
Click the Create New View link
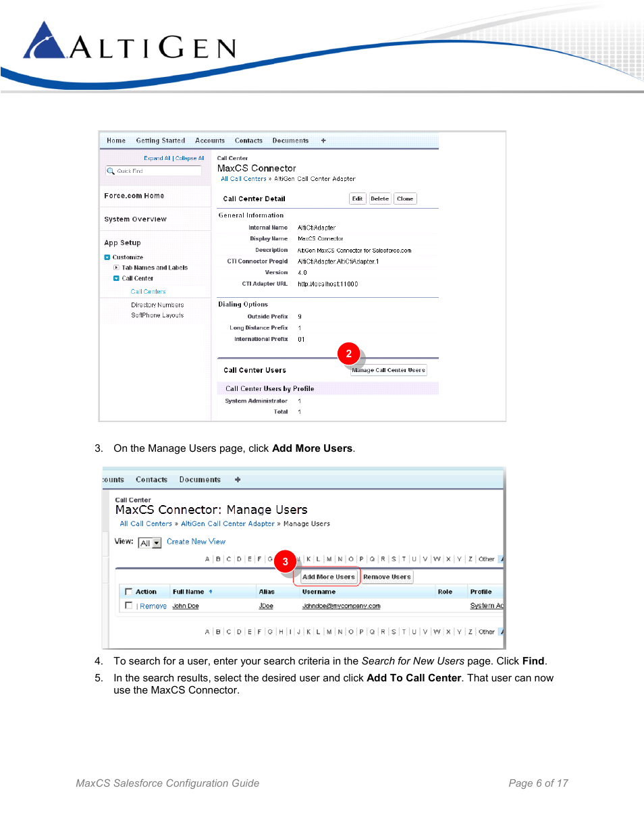[x=196, y=542]
